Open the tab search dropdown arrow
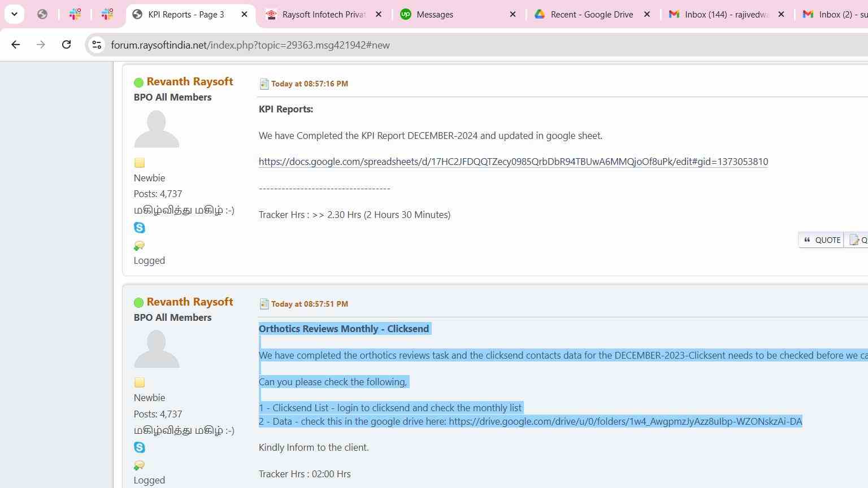 click(x=14, y=14)
